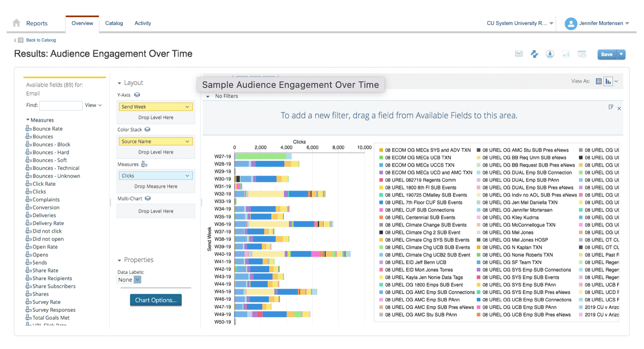Collapse the Measures field group
644x349 pixels.
pos(28,120)
